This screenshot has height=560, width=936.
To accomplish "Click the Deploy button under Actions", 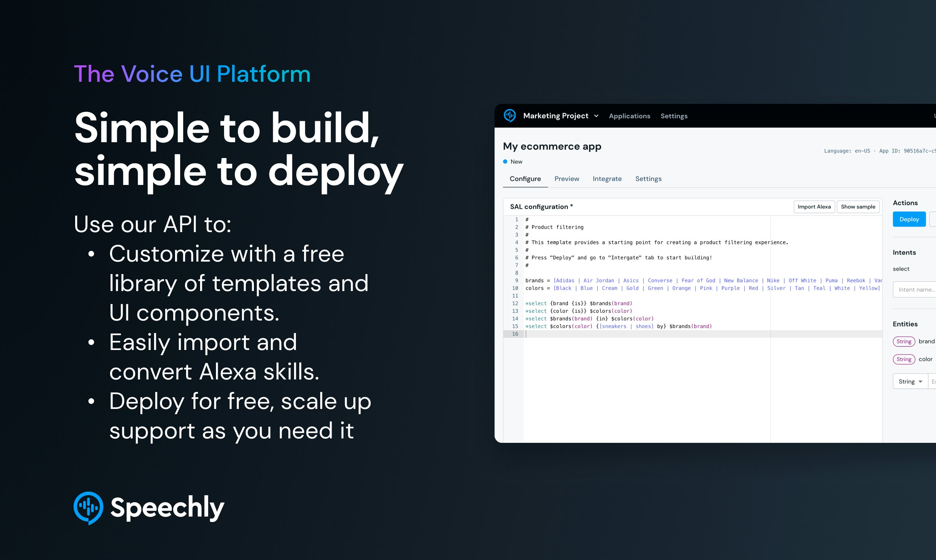I will 909,219.
